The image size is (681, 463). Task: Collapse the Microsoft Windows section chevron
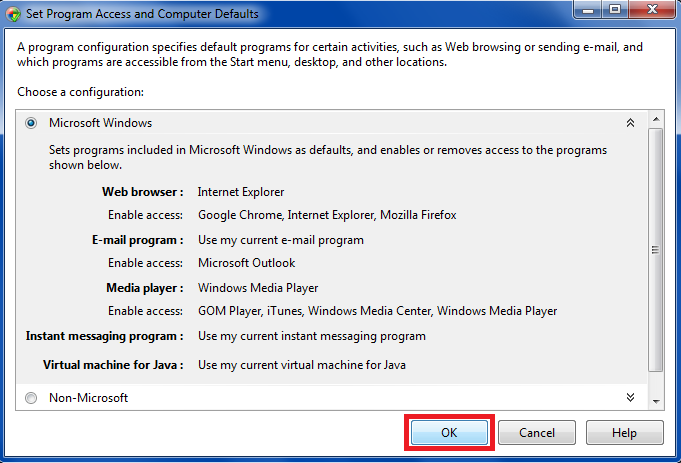point(630,123)
